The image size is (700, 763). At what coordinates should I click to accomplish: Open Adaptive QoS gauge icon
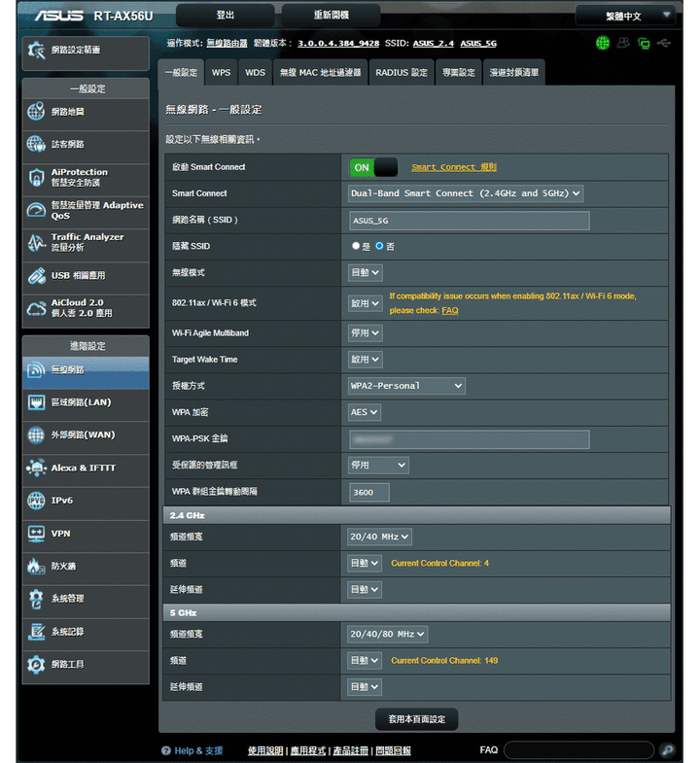[x=36, y=210]
